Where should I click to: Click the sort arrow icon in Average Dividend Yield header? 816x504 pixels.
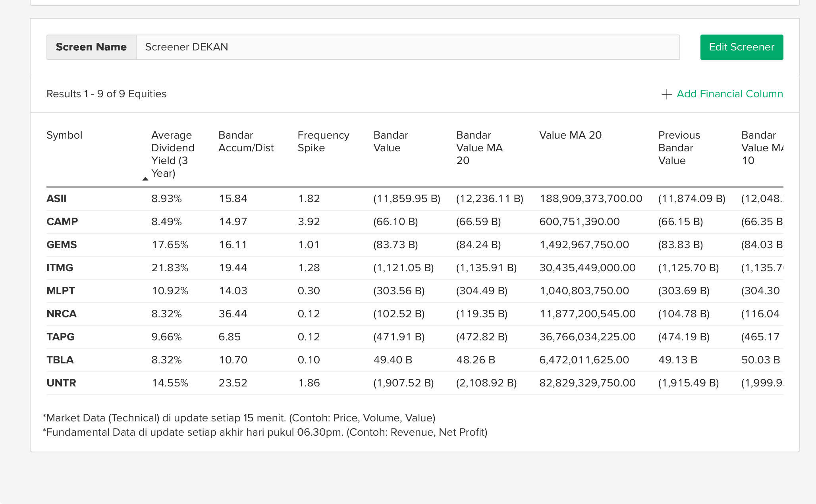pyautogui.click(x=145, y=179)
